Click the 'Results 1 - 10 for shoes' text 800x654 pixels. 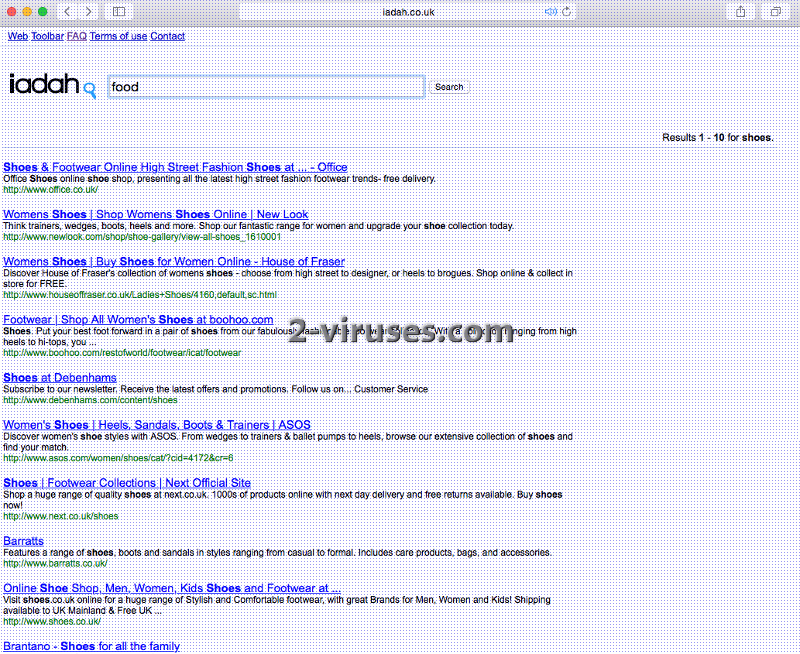(717, 138)
